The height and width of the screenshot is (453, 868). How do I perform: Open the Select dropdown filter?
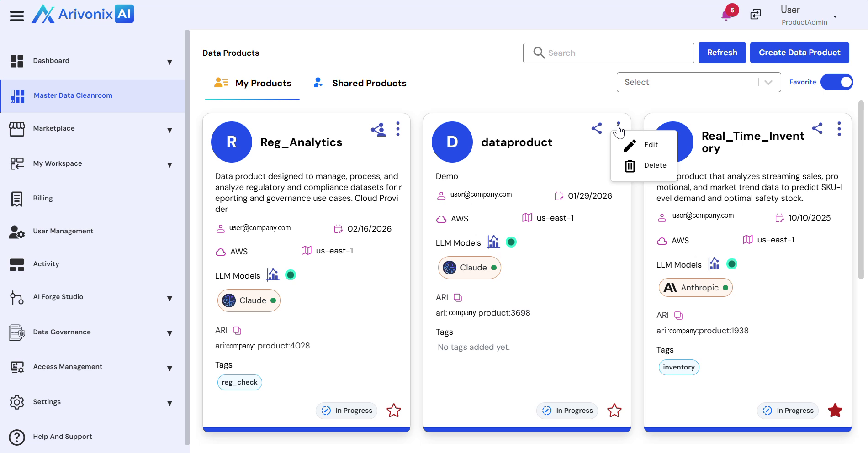click(698, 82)
